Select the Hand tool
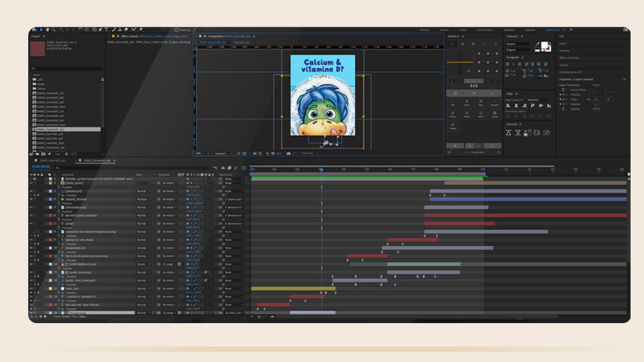644x362 pixels. [48, 30]
